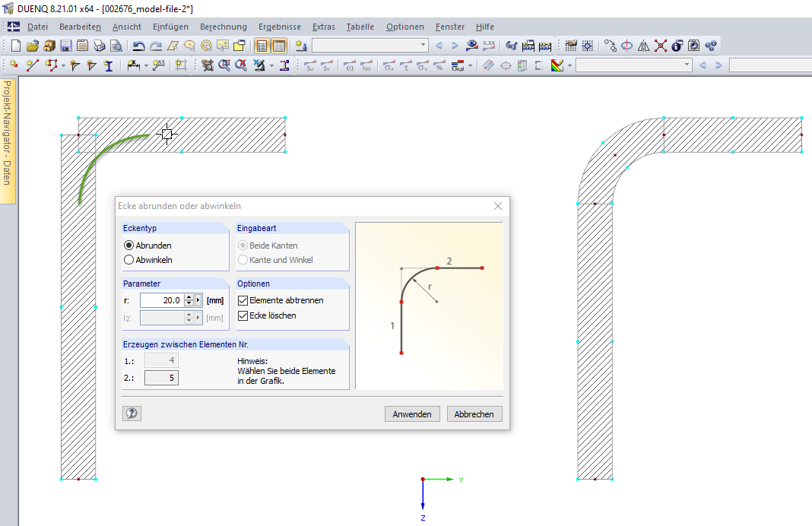The image size is (812, 526).
Task: Uncheck Ecke löschen checkbox
Action: click(243, 315)
